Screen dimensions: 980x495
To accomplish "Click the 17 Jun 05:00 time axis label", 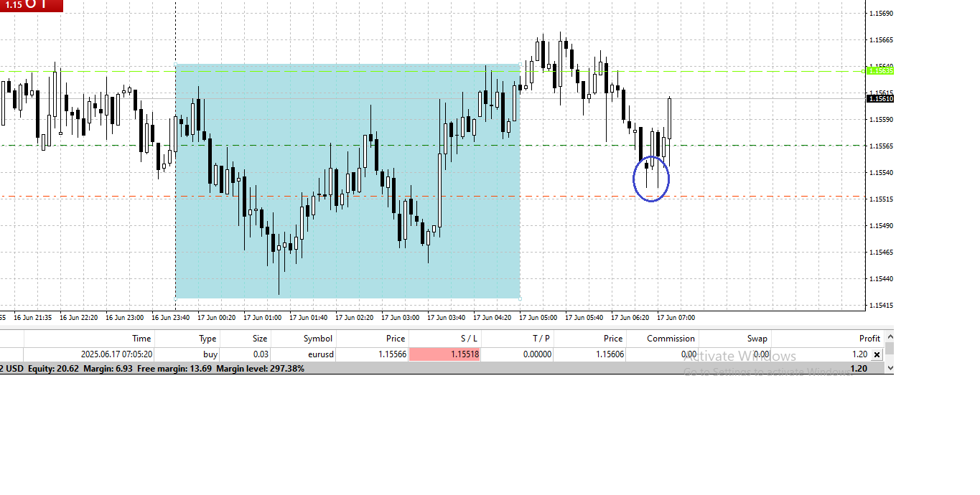I will (538, 317).
